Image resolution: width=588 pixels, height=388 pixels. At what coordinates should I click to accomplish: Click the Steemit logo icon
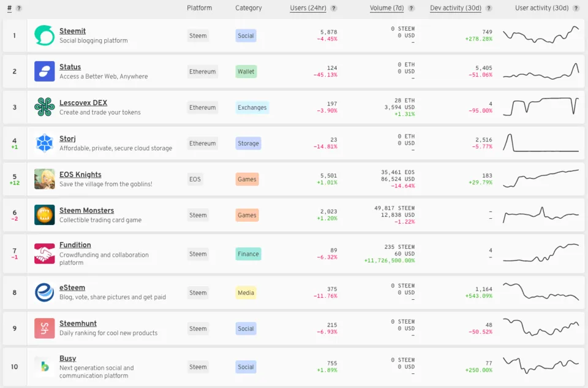pyautogui.click(x=44, y=36)
